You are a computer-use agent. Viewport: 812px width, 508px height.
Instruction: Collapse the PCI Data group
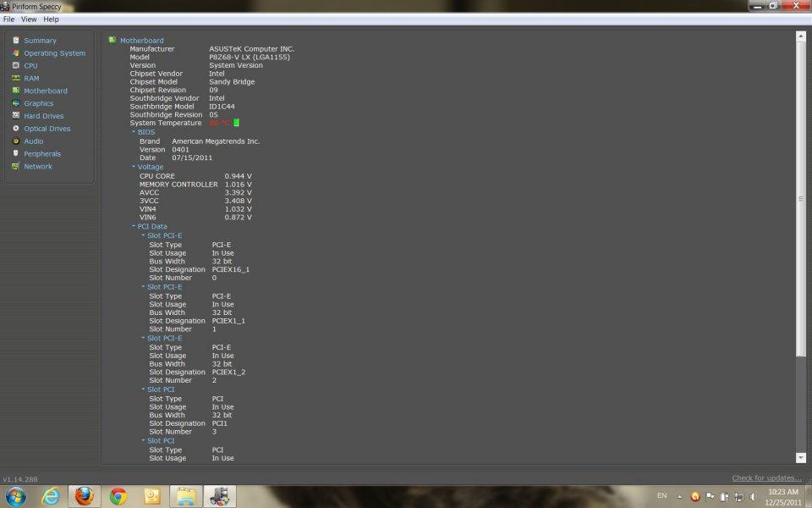tap(134, 226)
